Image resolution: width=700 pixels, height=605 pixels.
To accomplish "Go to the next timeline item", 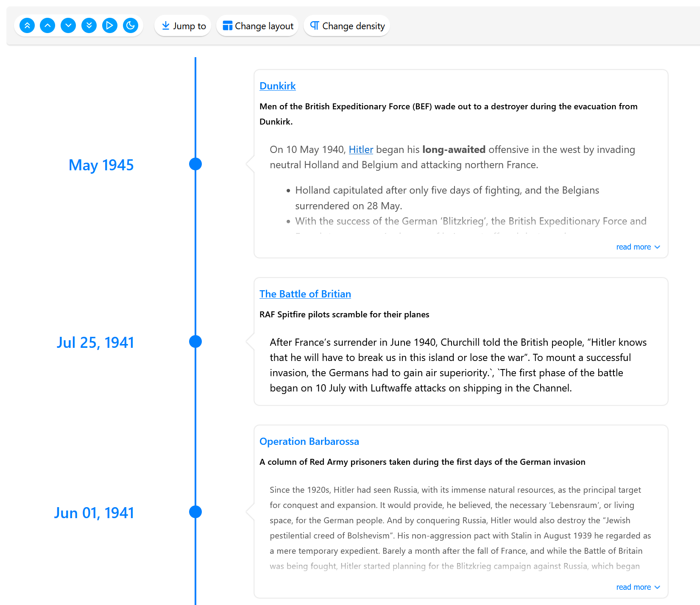I will (x=68, y=26).
